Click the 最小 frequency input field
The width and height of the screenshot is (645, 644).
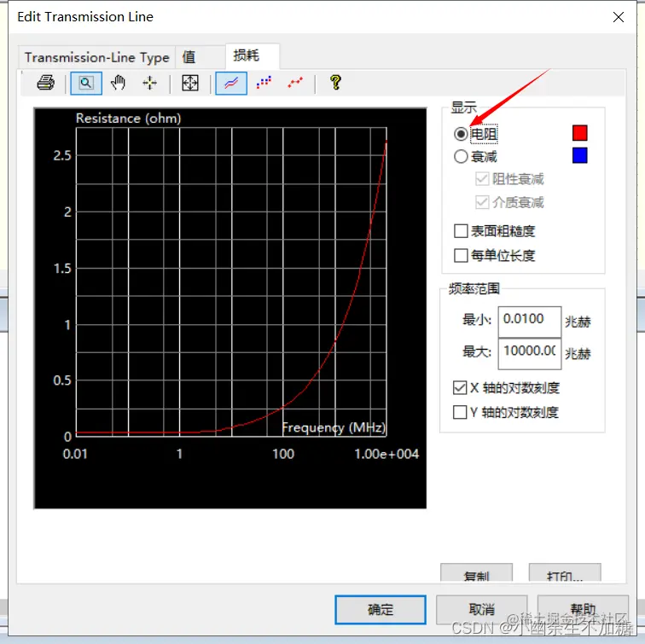point(530,322)
